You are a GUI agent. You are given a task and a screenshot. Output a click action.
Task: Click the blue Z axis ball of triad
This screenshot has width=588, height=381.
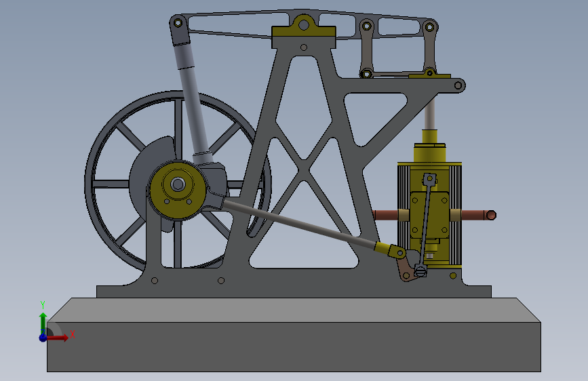43,338
